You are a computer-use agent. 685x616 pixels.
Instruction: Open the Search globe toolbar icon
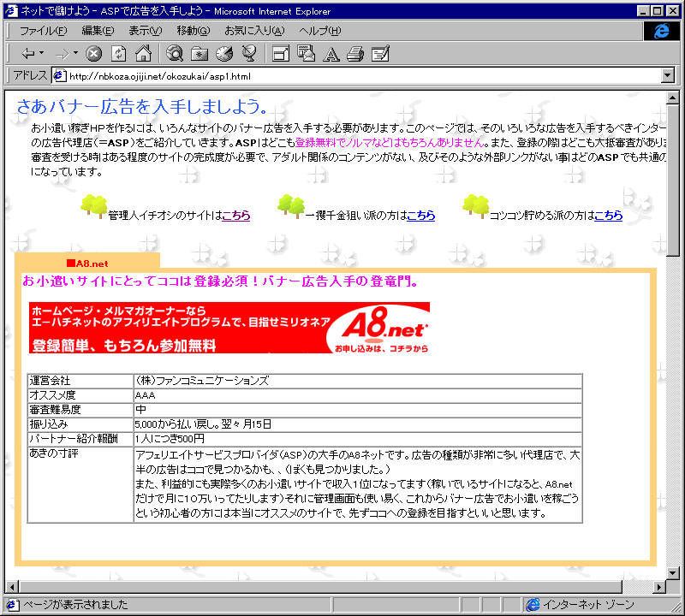click(x=175, y=54)
